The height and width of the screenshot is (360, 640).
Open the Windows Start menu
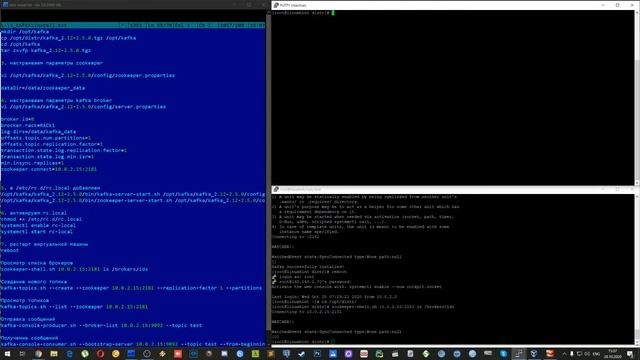coord(7,354)
